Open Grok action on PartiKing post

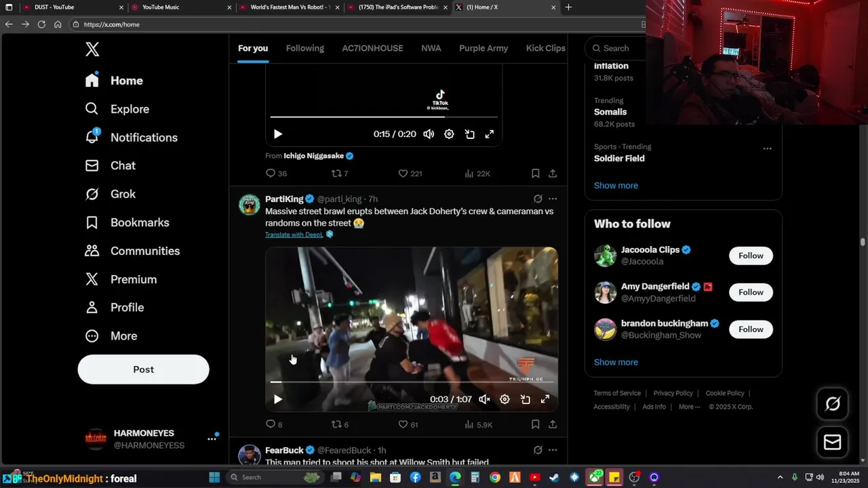[x=538, y=199]
